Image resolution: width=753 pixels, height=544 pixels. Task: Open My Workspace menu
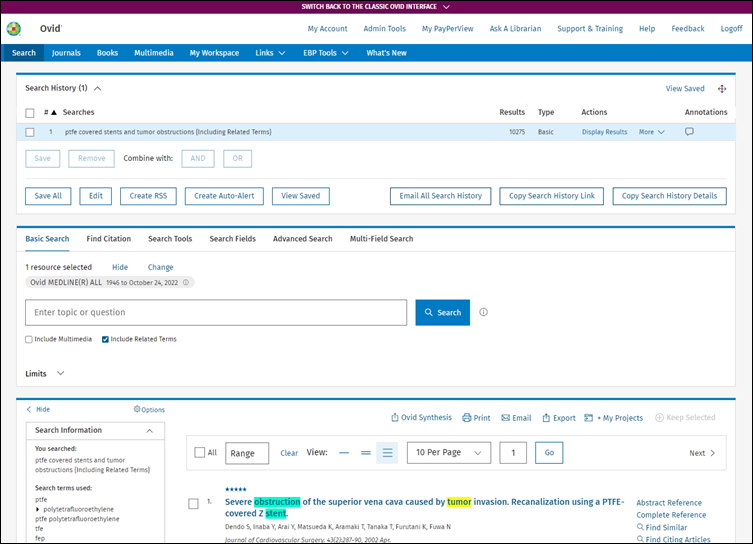[214, 53]
